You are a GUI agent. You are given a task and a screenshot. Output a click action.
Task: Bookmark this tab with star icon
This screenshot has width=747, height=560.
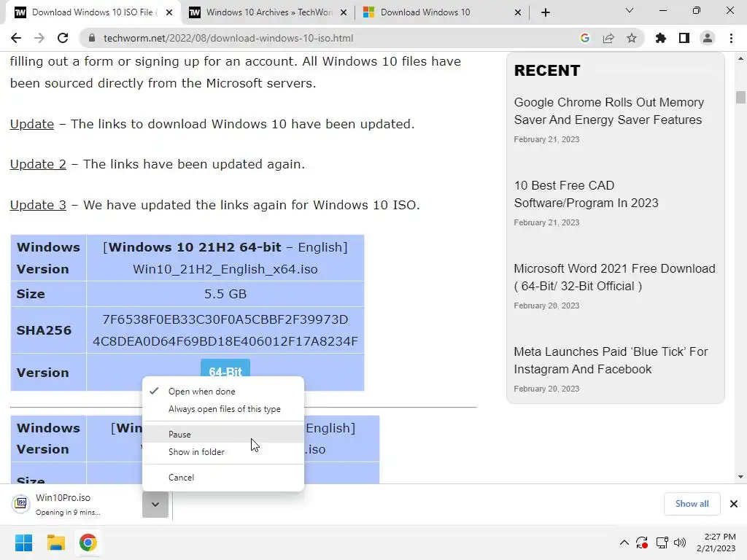pos(631,38)
